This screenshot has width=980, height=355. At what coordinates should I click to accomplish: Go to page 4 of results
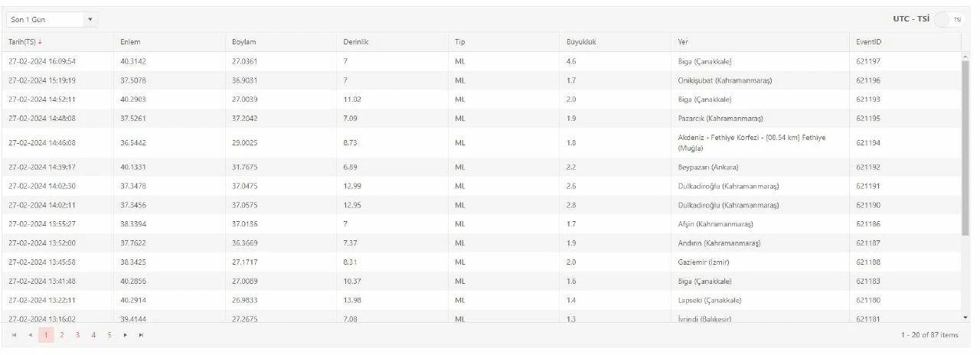click(x=93, y=335)
